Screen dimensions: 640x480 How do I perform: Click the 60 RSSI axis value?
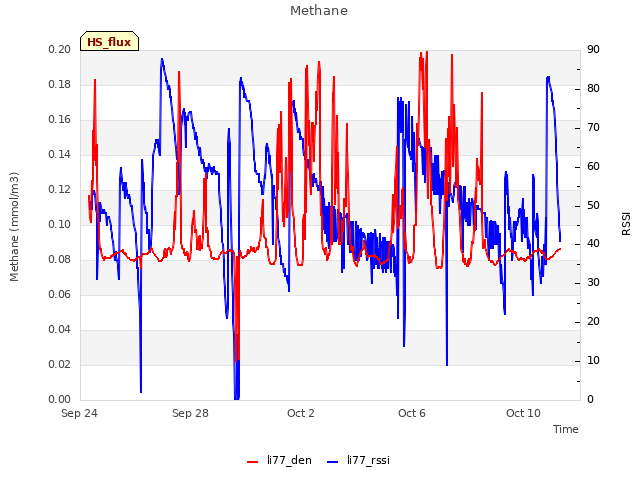pyautogui.click(x=593, y=166)
